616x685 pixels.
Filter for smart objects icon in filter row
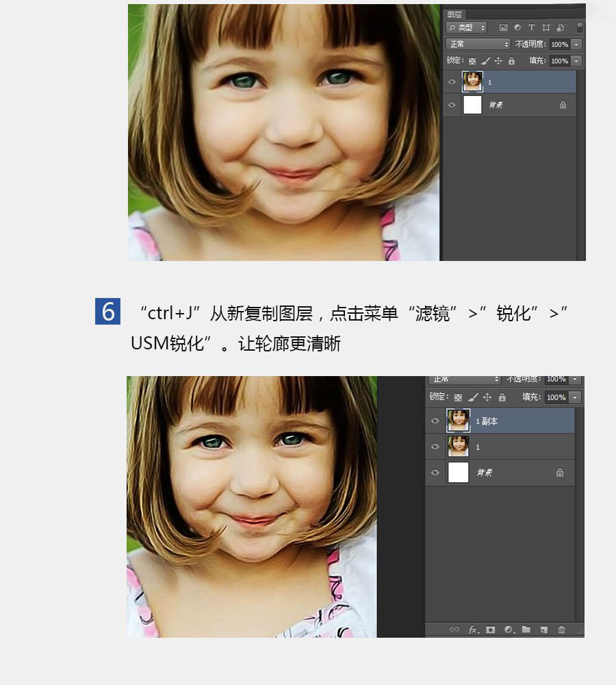pyautogui.click(x=560, y=27)
